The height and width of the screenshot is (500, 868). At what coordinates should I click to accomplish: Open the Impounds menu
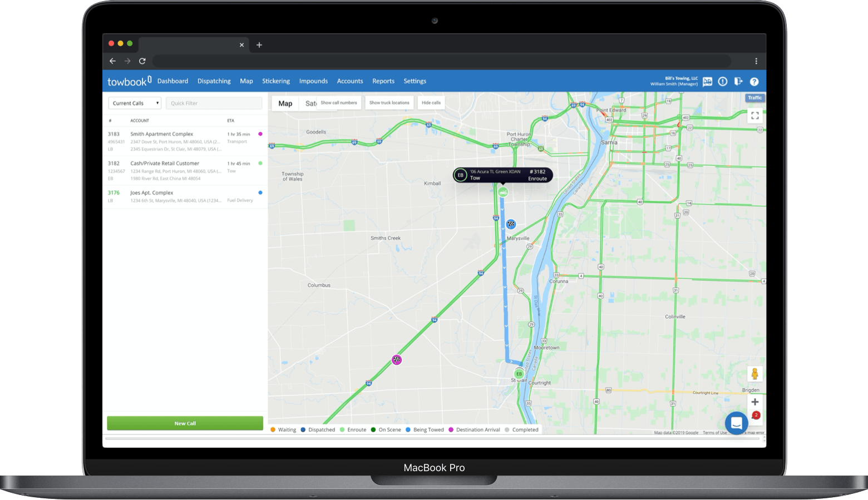pos(313,81)
